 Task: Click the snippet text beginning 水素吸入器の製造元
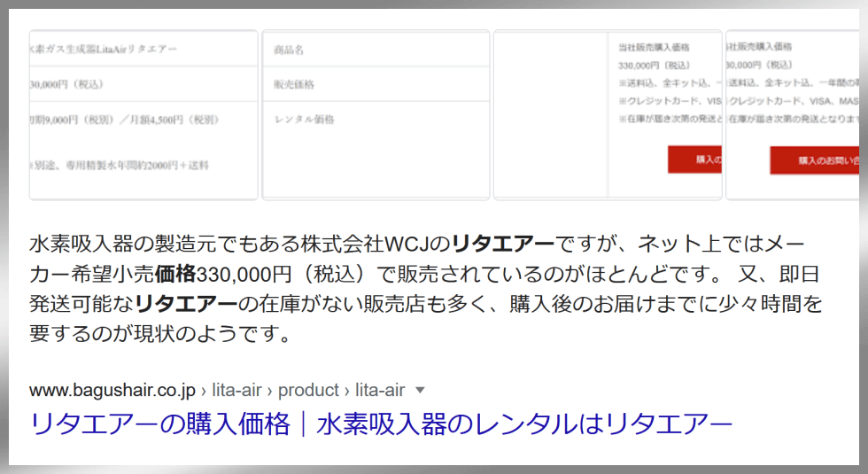click(425, 289)
